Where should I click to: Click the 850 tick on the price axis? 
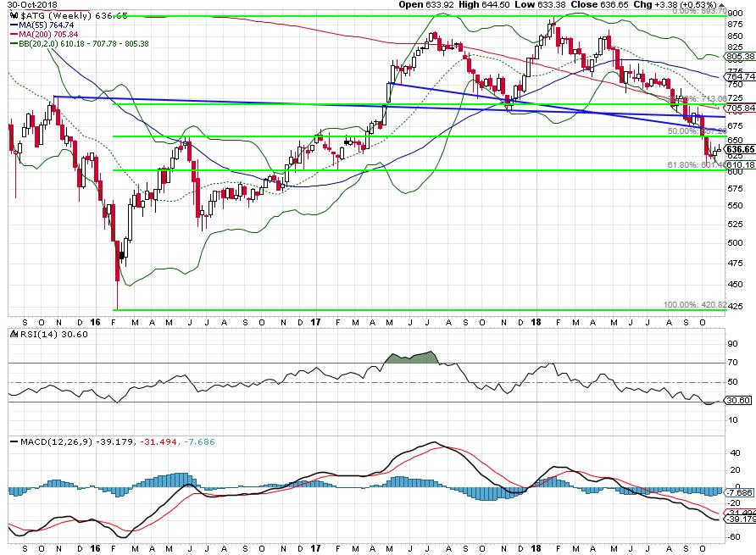735,36
